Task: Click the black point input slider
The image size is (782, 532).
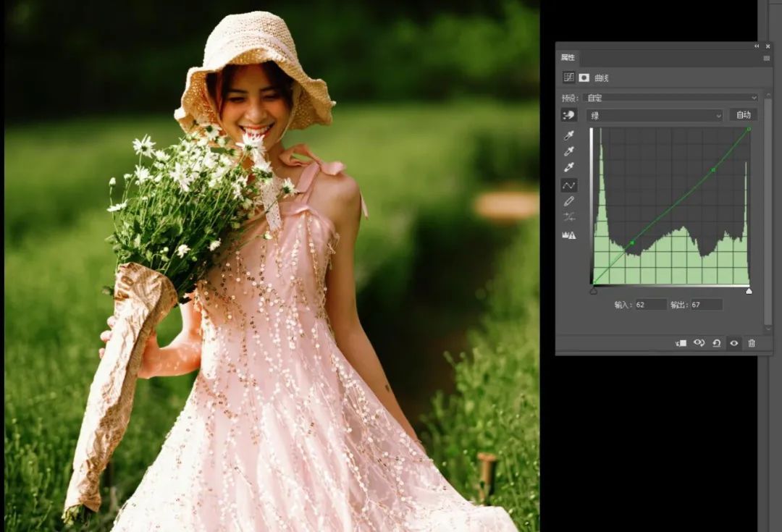Action: 594,291
